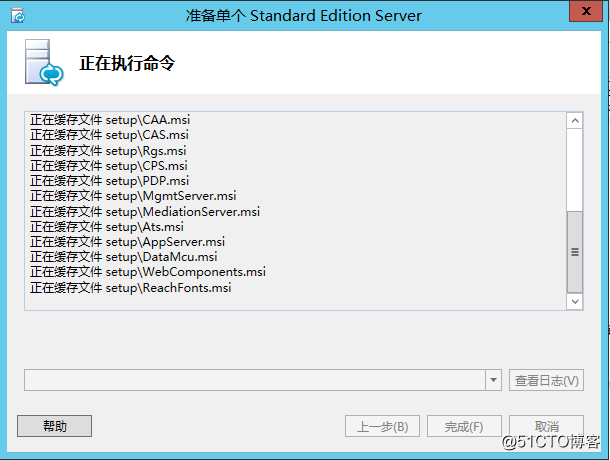610x460 pixels.
Task: Click the 取消 cancel button
Action: [546, 427]
